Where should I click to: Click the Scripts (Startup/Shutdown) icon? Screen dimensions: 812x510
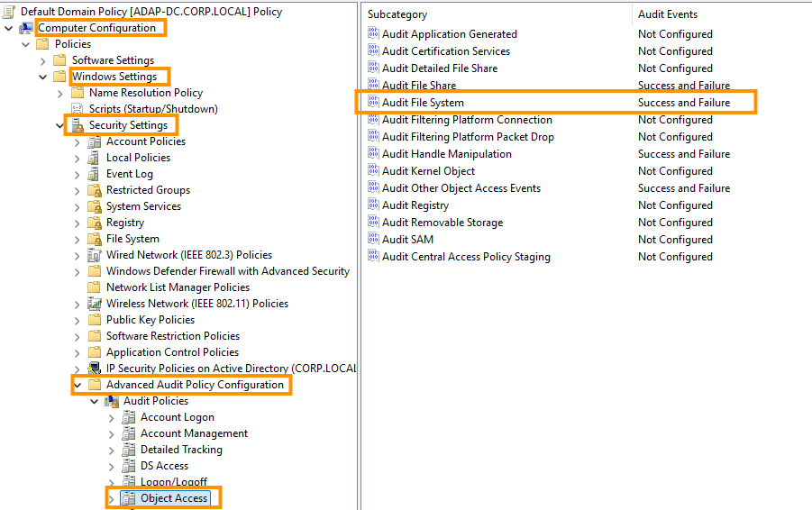(x=78, y=109)
